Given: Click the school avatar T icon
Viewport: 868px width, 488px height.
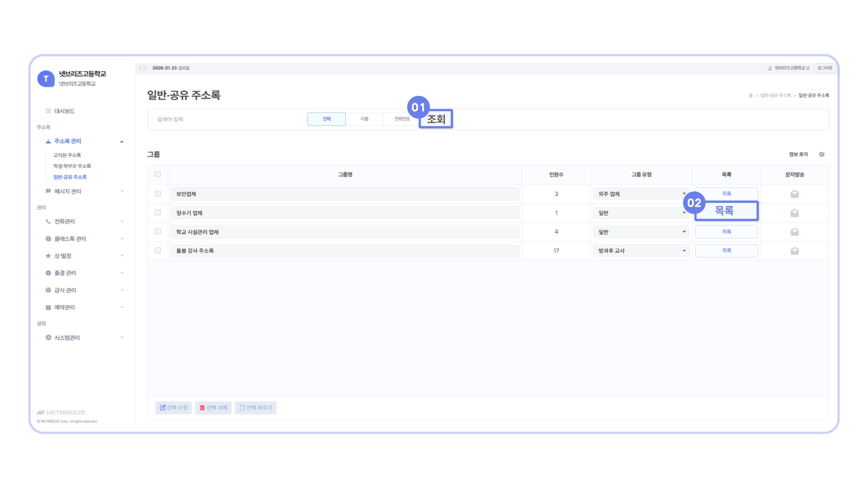Looking at the screenshot, I should 46,79.
